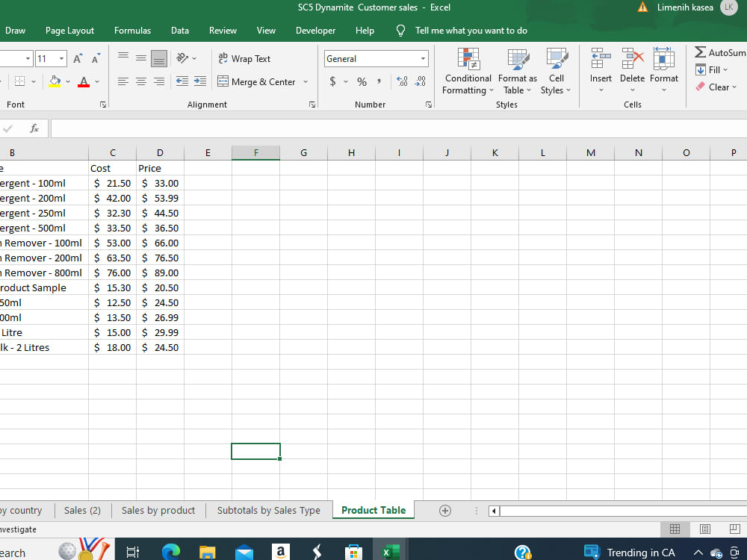The width and height of the screenshot is (747, 560).
Task: Switch to Subtotals by Sales Type sheet
Action: [x=269, y=511]
